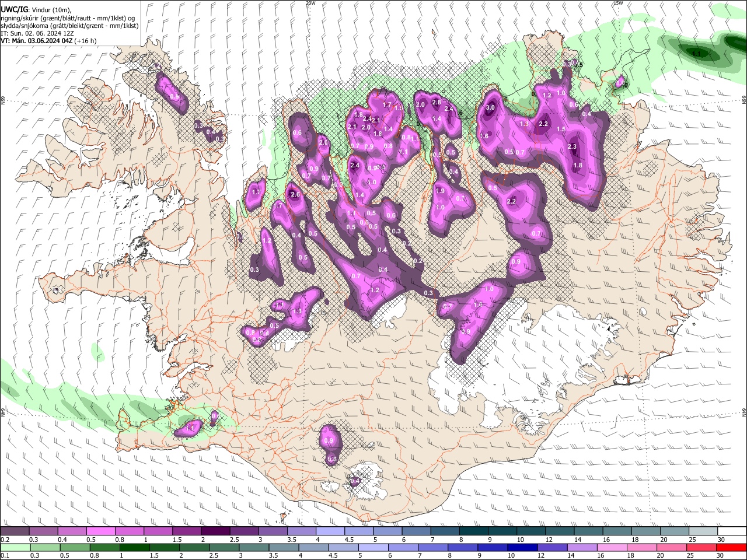The height and width of the screenshot is (560, 747).
Task: Click the "3.0" snowfall value on the map
Action: 490,107
